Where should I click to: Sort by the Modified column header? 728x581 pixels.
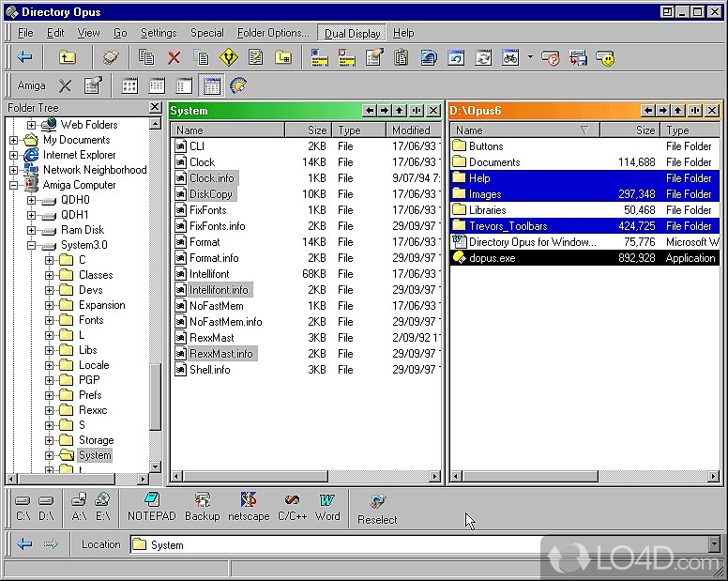[x=411, y=130]
